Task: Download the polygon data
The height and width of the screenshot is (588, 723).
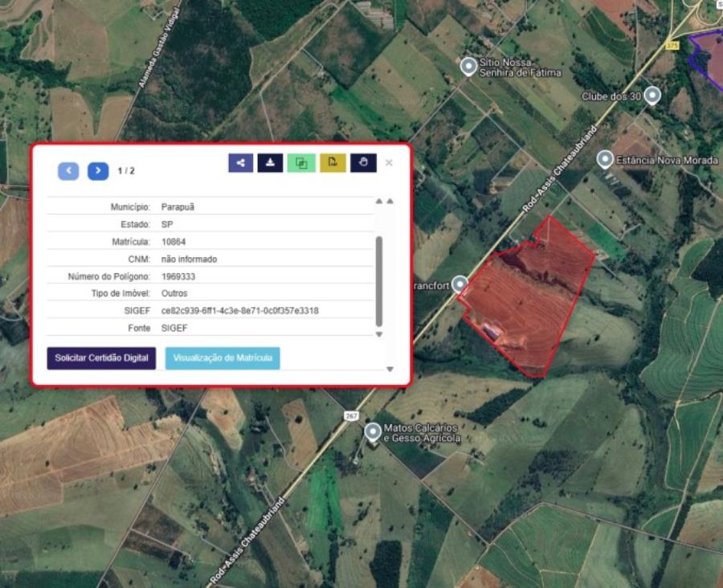Action: 270,163
